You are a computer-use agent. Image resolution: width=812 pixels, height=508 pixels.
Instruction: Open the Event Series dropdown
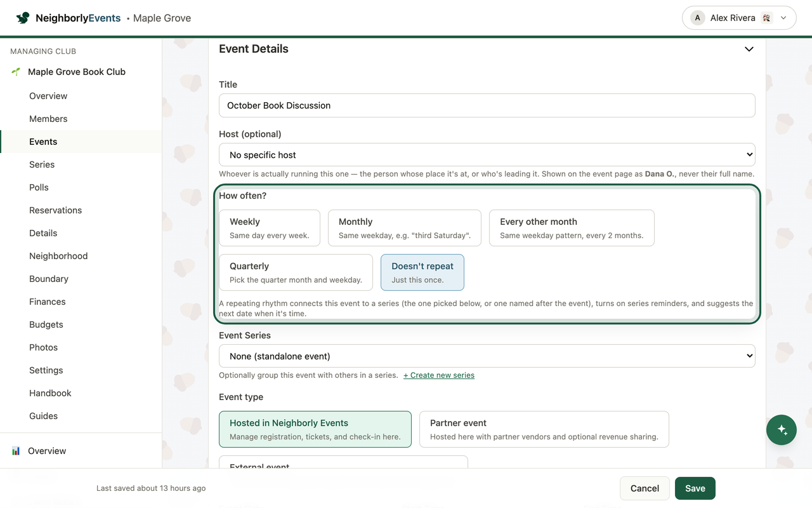tap(487, 356)
